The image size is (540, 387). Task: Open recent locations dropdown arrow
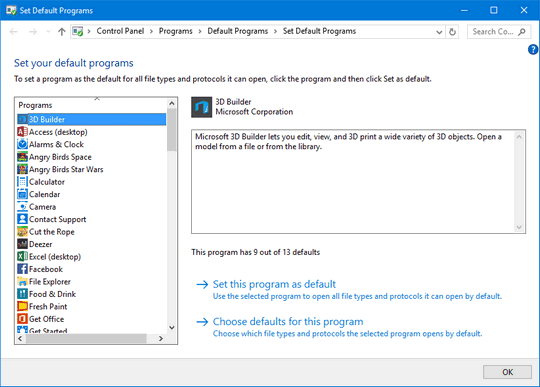[x=48, y=32]
